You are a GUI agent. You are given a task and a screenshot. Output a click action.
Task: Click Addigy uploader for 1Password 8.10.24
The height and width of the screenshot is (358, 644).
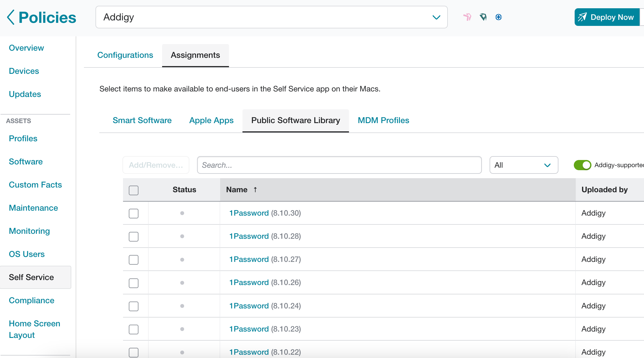(x=593, y=306)
